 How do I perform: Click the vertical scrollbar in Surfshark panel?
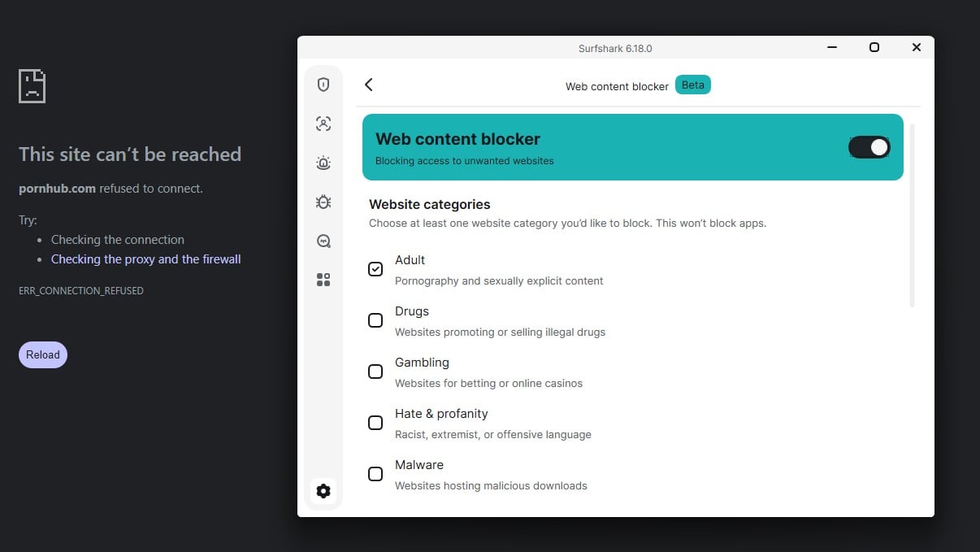[912, 215]
